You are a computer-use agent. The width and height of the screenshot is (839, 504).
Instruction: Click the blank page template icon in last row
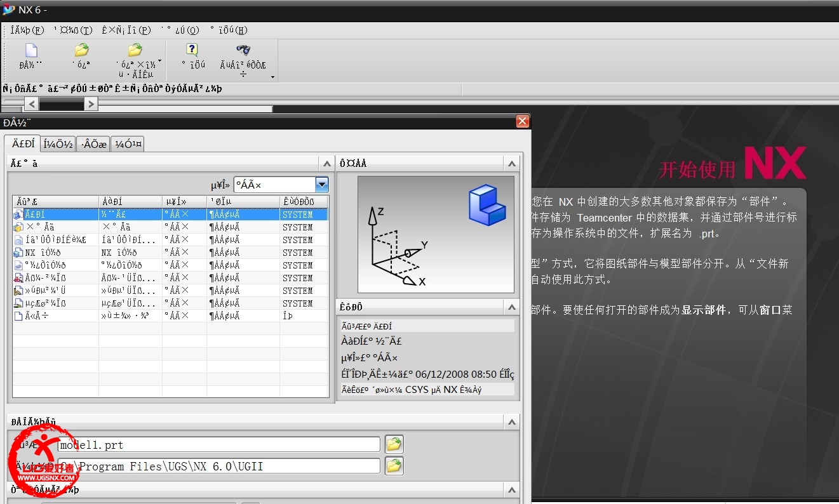[18, 316]
